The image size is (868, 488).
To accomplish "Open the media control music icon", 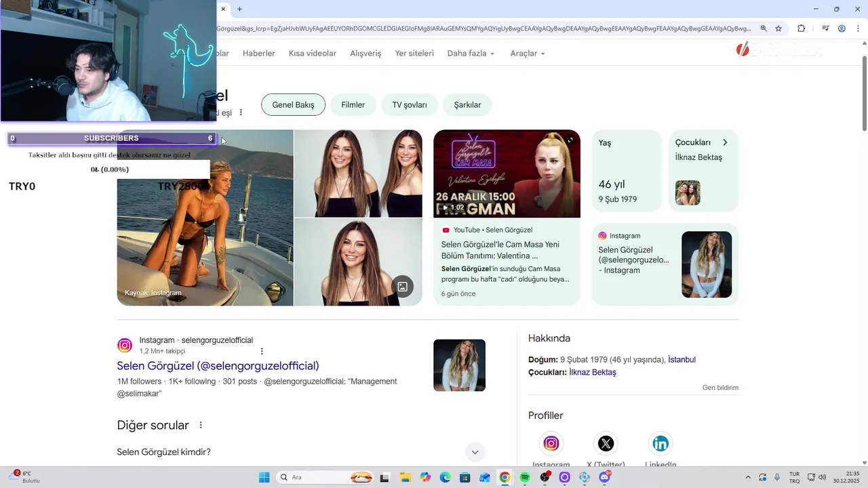I will pos(825,28).
